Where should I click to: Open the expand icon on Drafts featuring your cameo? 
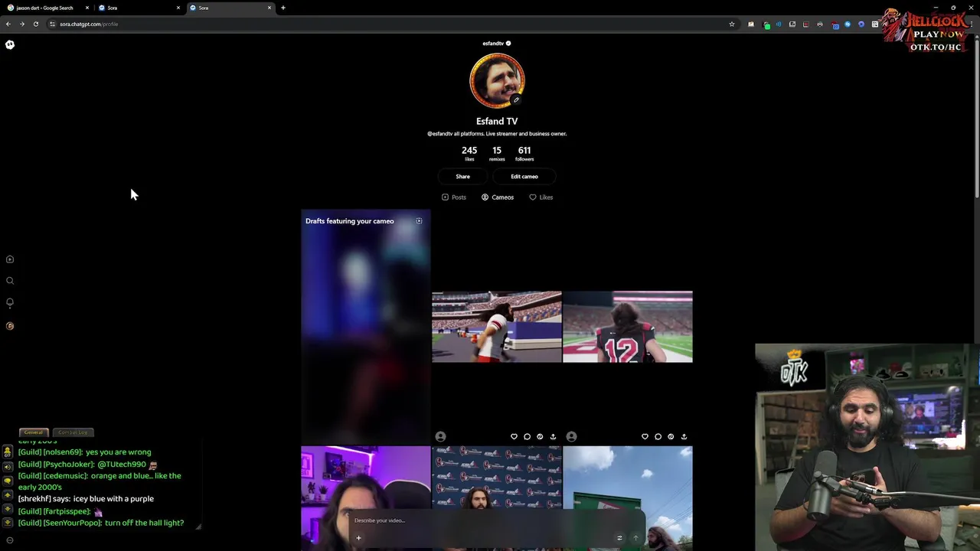419,221
